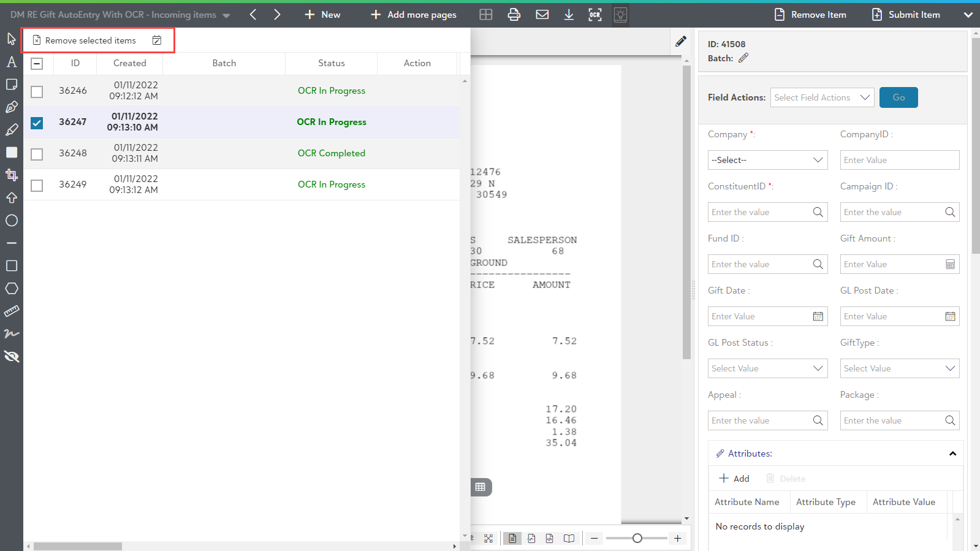Image resolution: width=980 pixels, height=551 pixels.
Task: Click Remove selected items button
Action: tap(85, 40)
